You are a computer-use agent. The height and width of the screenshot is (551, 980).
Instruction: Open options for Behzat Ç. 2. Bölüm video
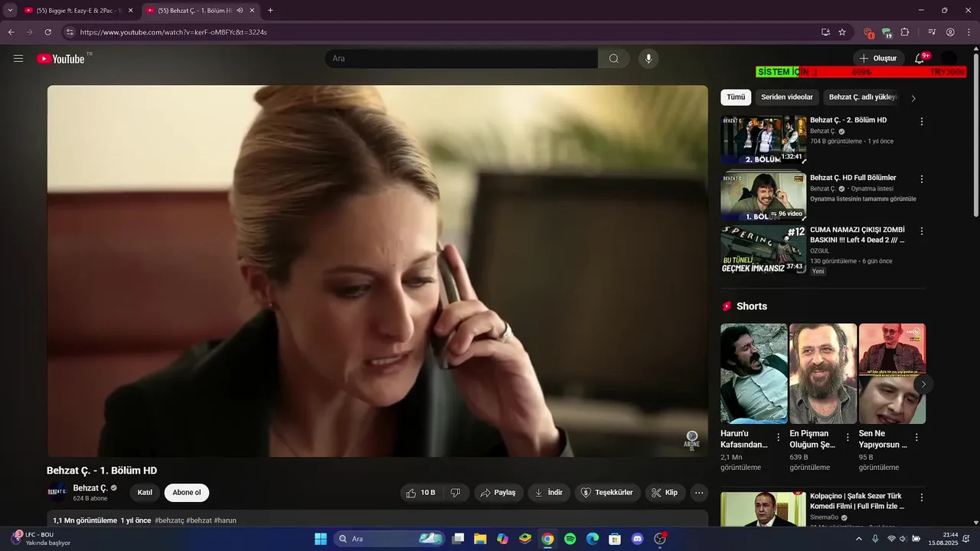pyautogui.click(x=922, y=122)
